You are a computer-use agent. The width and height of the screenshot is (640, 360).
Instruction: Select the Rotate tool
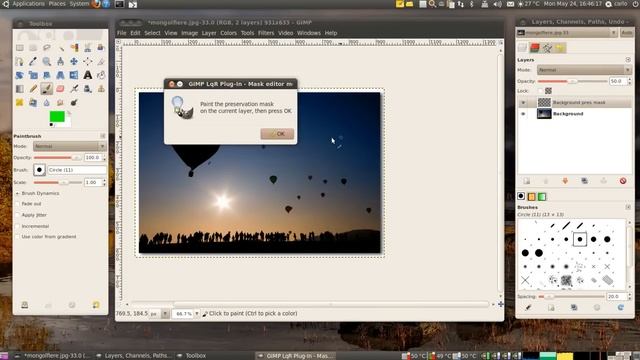tap(20, 75)
